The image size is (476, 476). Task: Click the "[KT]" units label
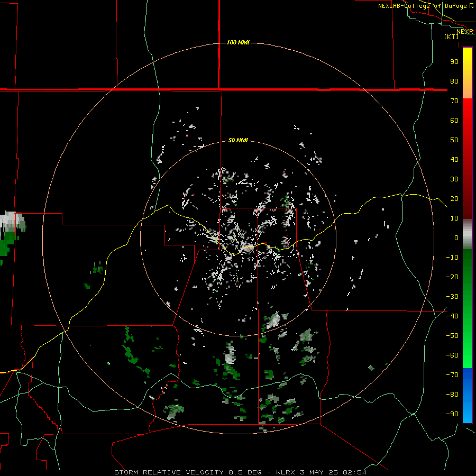pos(451,36)
